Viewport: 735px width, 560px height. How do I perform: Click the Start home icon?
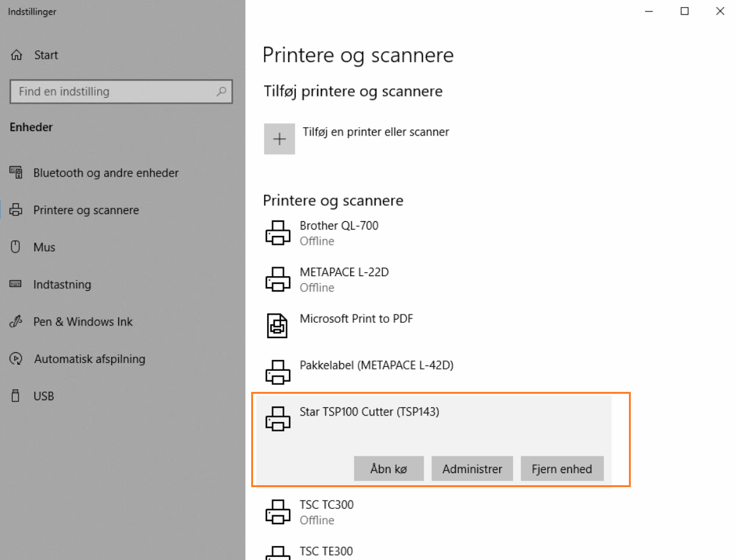[17, 55]
